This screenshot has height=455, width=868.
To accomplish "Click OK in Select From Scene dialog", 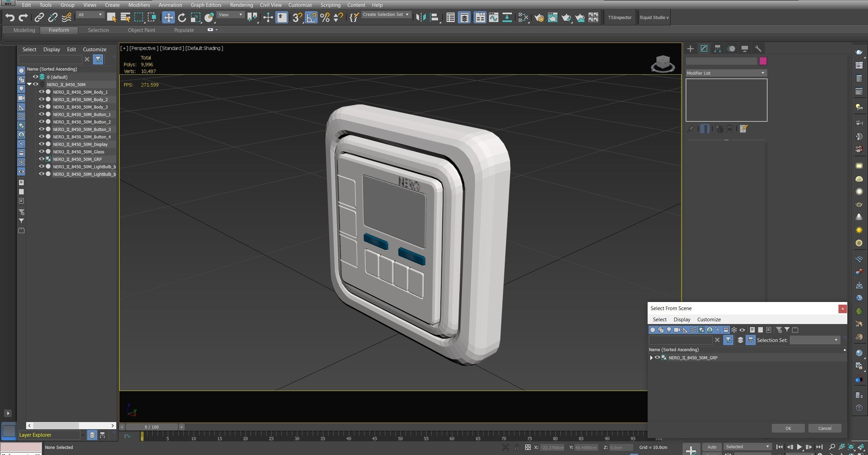I will [788, 428].
